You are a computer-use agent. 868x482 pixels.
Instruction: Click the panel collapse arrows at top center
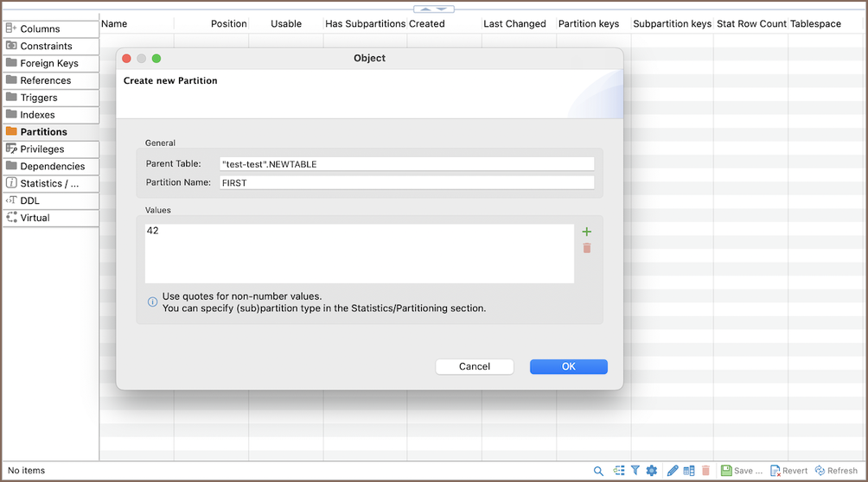click(434, 8)
